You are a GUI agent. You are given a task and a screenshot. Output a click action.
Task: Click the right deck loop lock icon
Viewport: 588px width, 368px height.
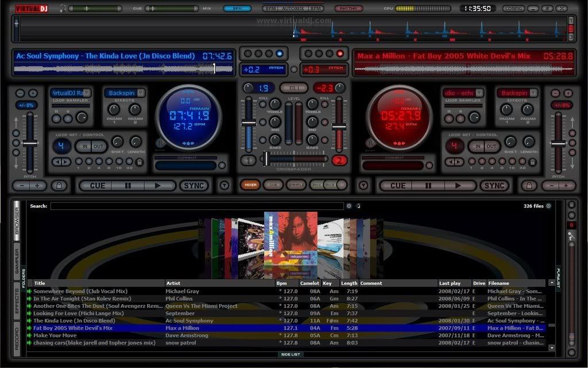pyautogui.click(x=532, y=162)
